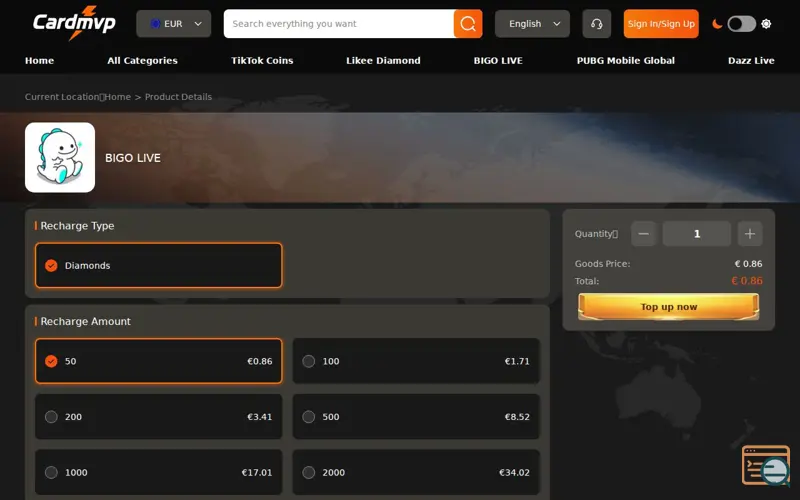Screen dimensions: 800x500
Task: Select the 100 diamonds €1.71 option
Action: (x=416, y=361)
